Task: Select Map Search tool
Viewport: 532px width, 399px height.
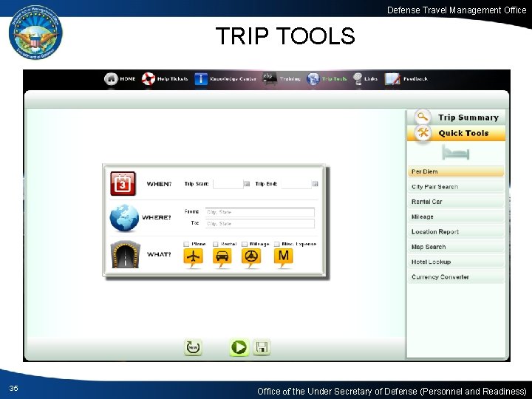Action: point(456,247)
